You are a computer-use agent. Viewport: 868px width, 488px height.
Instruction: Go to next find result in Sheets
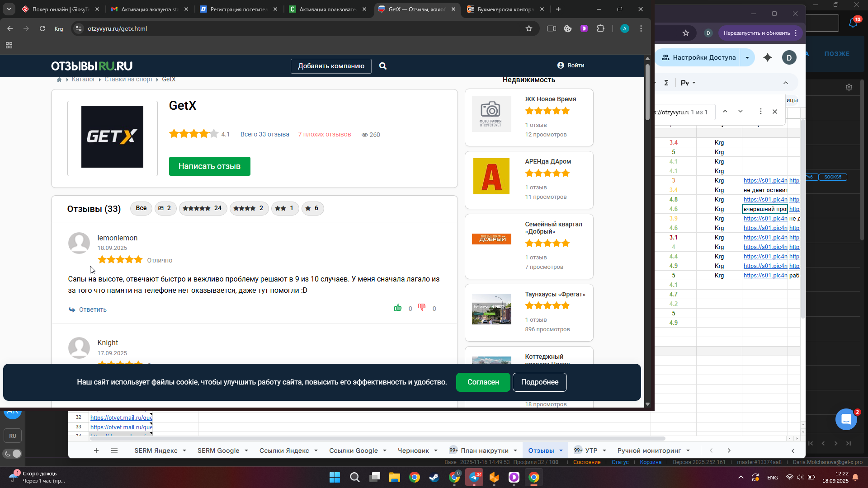tap(741, 111)
